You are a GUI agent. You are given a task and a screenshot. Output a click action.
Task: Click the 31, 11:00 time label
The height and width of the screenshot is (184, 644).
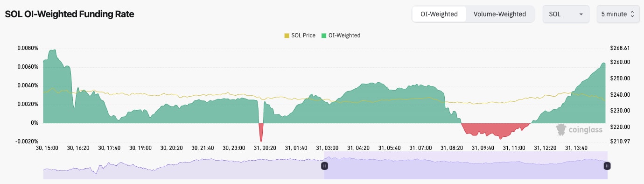(x=514, y=148)
